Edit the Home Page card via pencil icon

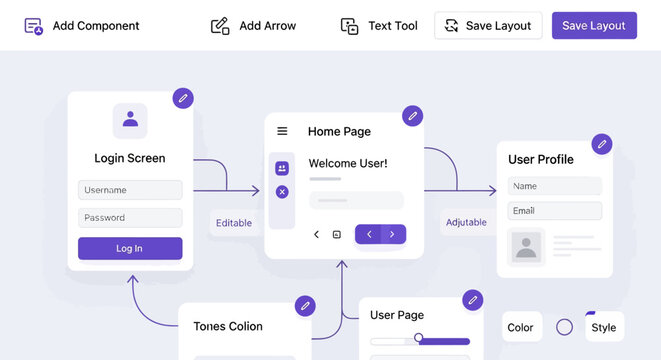pos(412,116)
